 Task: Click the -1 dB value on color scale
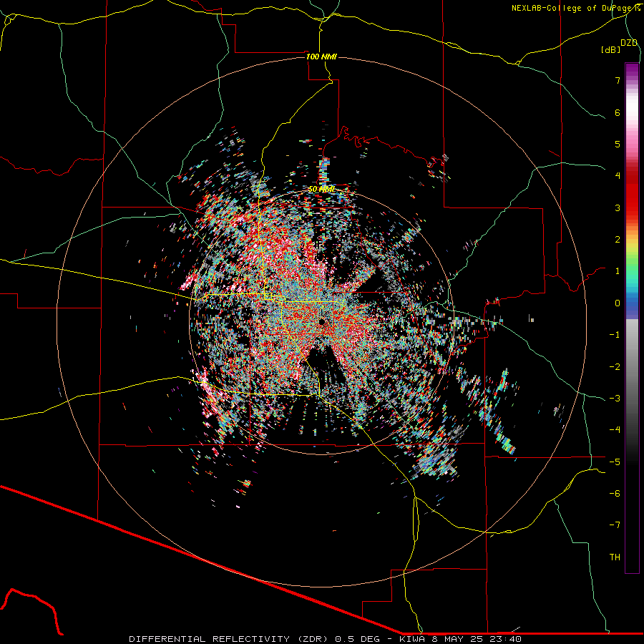pos(615,335)
